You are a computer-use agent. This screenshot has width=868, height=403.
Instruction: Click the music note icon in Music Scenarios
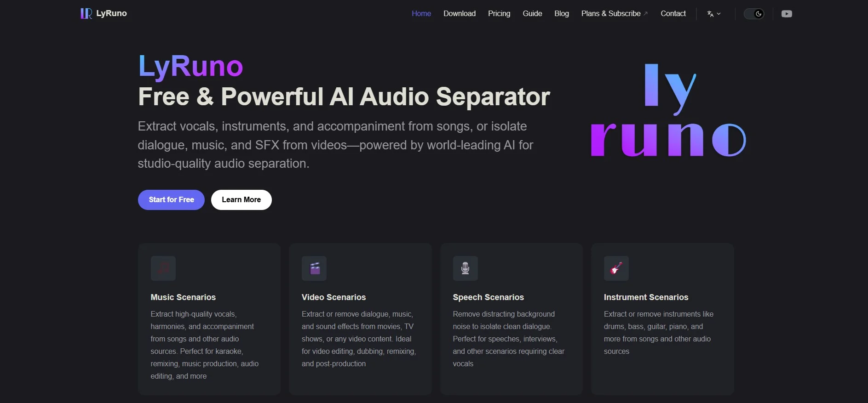tap(163, 268)
